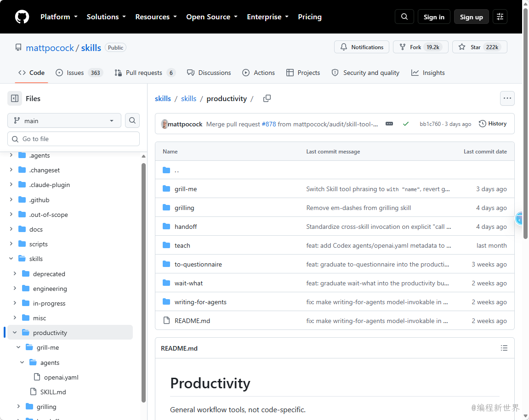Click grill-me folder icon in file table
This screenshot has height=420, width=529.
166,188
